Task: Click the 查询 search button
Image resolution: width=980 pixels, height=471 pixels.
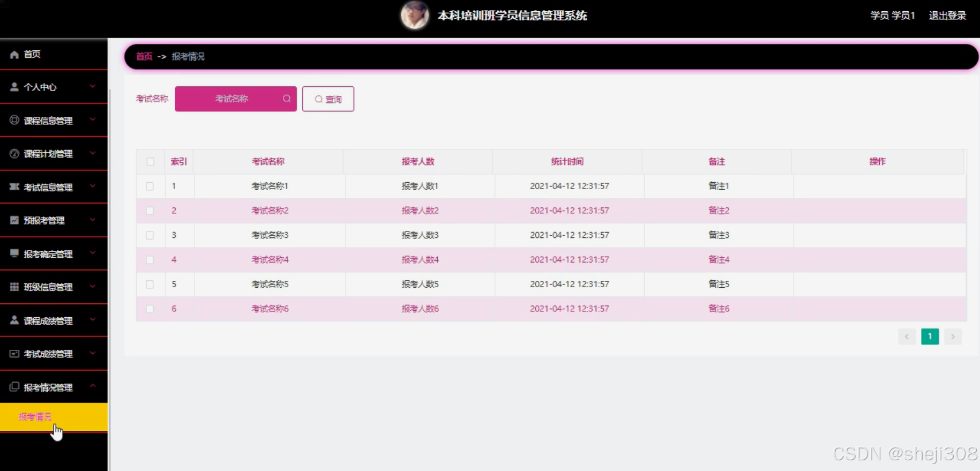Action: (328, 99)
